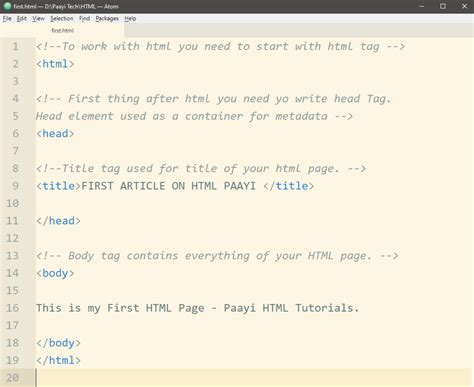Click the closing </body> tag

(x=58, y=343)
